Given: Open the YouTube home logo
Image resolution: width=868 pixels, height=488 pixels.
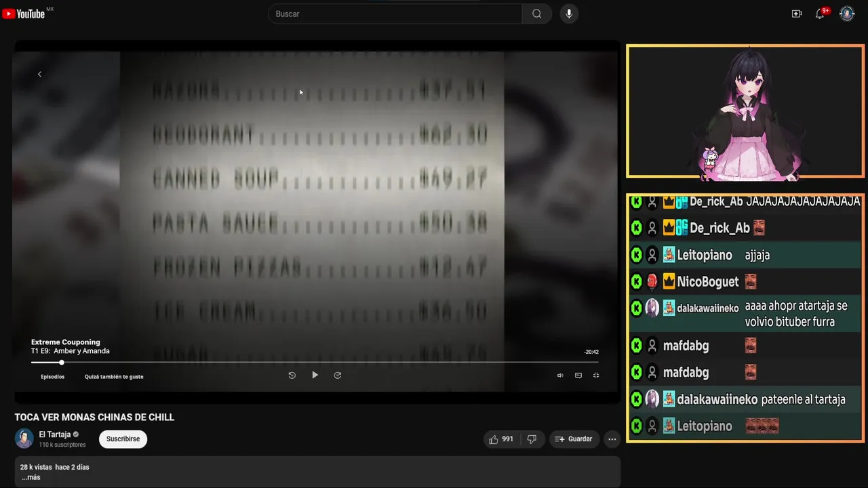Looking at the screenshot, I should [x=24, y=14].
